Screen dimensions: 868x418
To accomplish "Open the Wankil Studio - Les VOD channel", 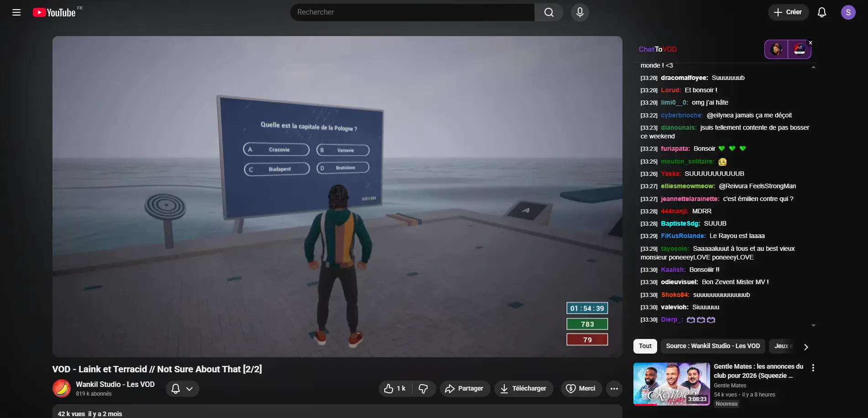I will pyautogui.click(x=115, y=385).
